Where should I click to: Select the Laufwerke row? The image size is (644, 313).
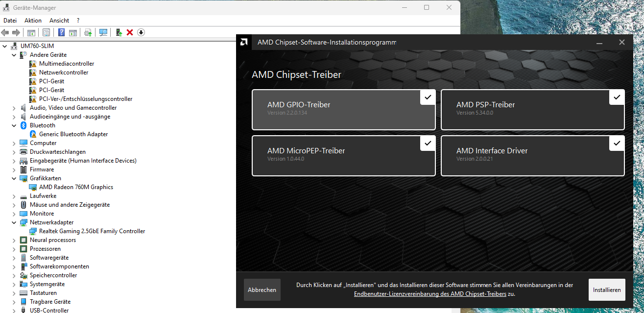tap(43, 196)
